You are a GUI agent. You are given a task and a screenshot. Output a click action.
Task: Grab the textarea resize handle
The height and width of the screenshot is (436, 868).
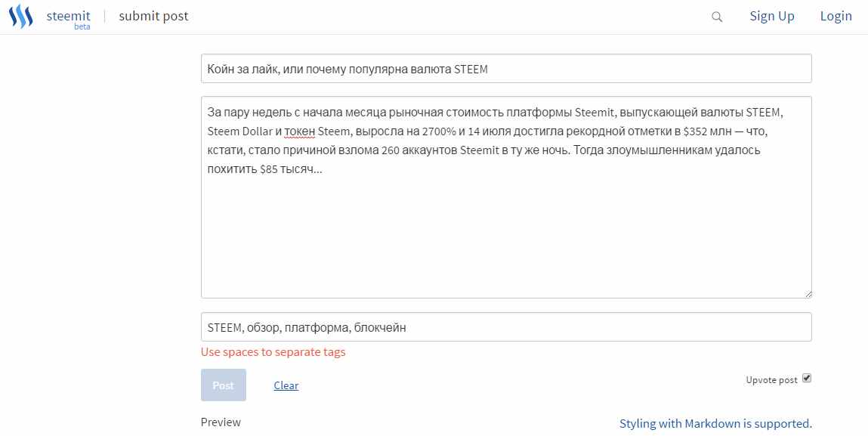click(x=808, y=293)
